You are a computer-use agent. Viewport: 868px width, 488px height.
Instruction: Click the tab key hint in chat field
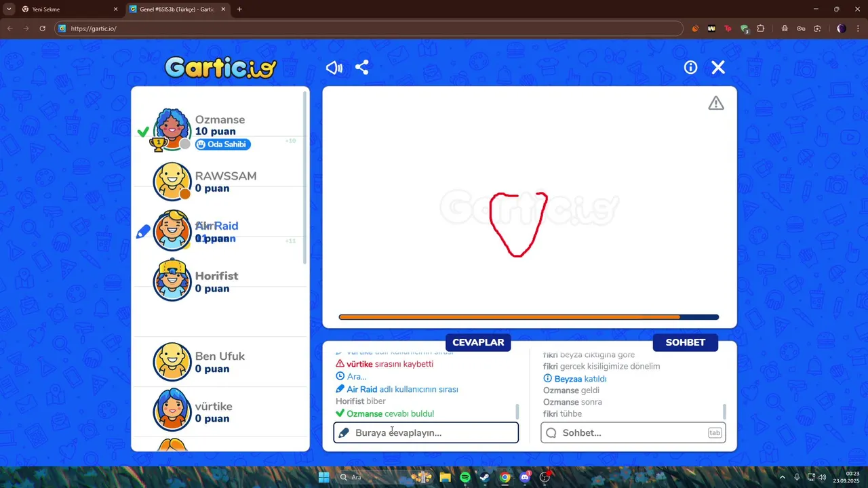(715, 432)
